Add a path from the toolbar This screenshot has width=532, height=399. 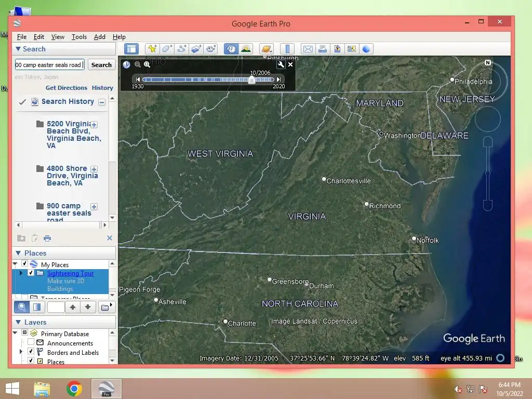click(181, 49)
